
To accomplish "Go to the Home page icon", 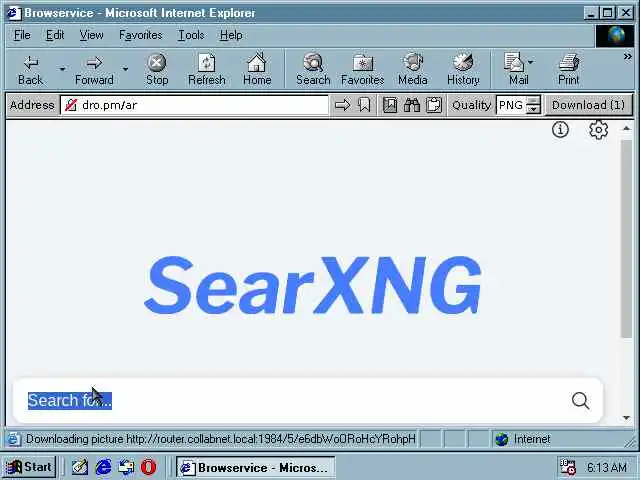I will [257, 70].
